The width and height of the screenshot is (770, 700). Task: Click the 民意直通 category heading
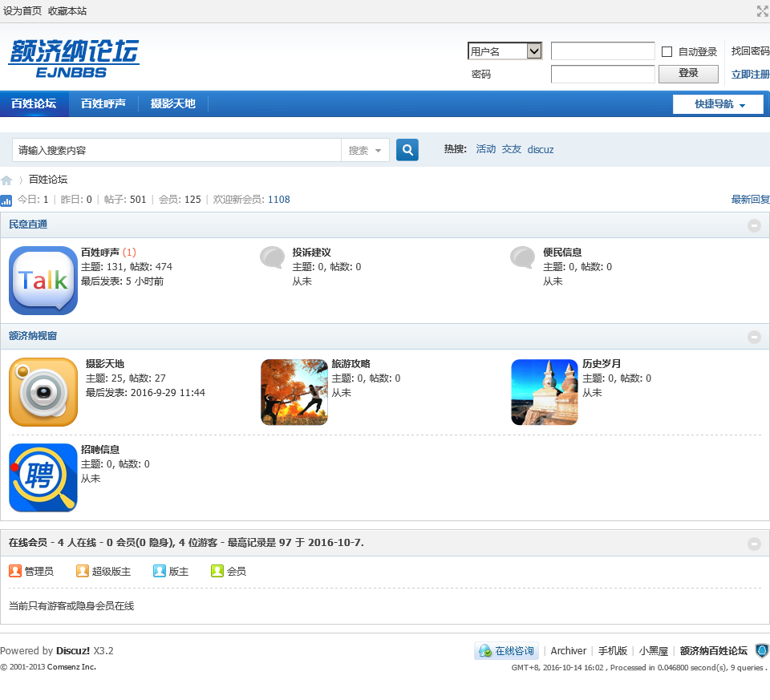point(28,225)
